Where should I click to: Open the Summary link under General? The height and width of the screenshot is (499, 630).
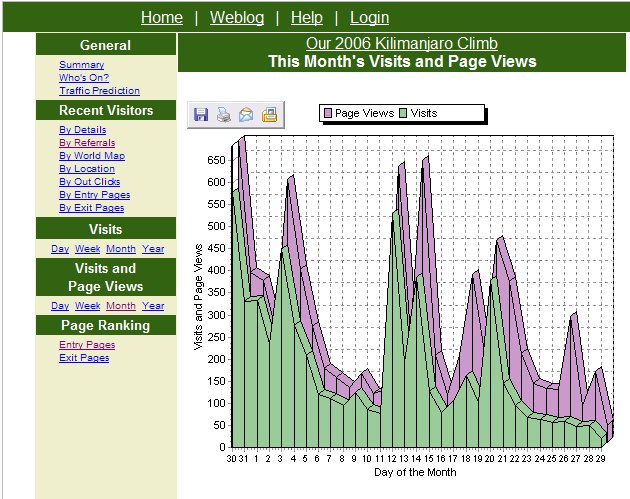point(81,65)
